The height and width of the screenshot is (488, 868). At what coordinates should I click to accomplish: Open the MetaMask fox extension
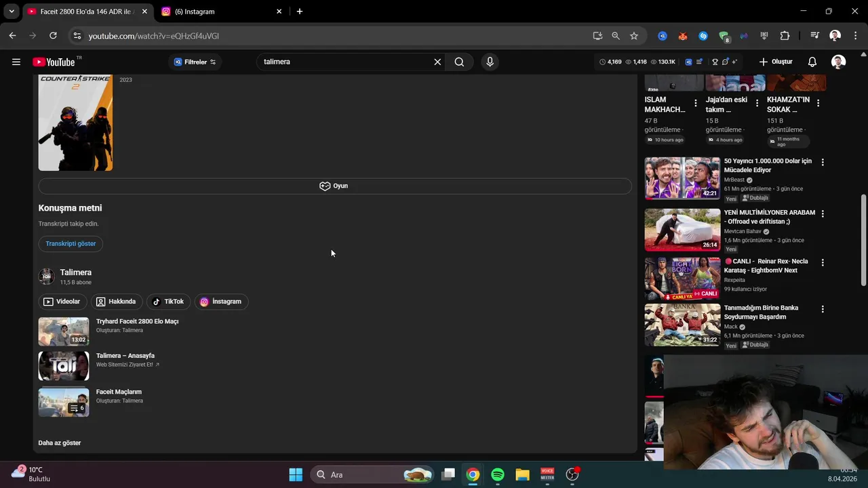click(683, 36)
